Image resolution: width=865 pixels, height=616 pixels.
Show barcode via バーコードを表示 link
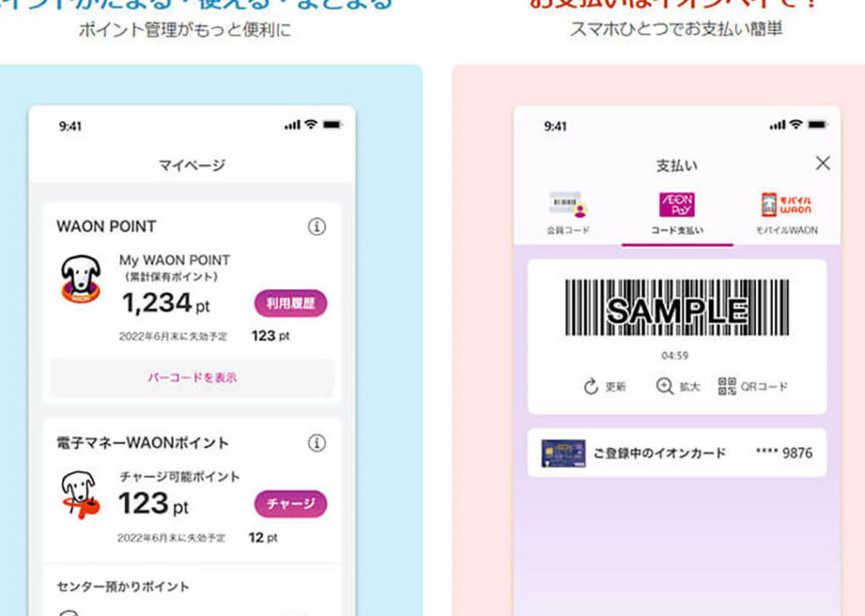coord(192,378)
